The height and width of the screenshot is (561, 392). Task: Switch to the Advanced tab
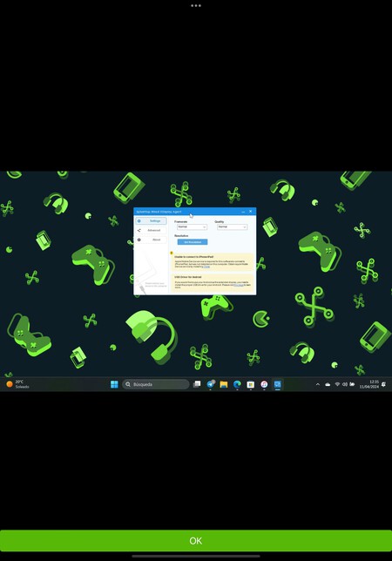click(x=151, y=230)
